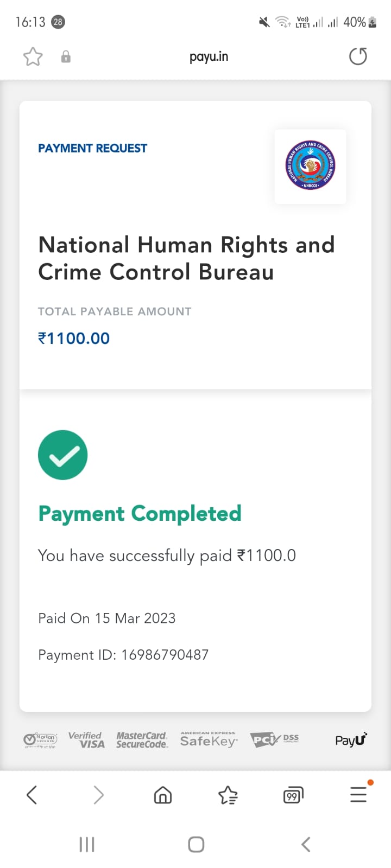The height and width of the screenshot is (868, 391).
Task: Tap the green payment success checkmark
Action: (x=63, y=455)
